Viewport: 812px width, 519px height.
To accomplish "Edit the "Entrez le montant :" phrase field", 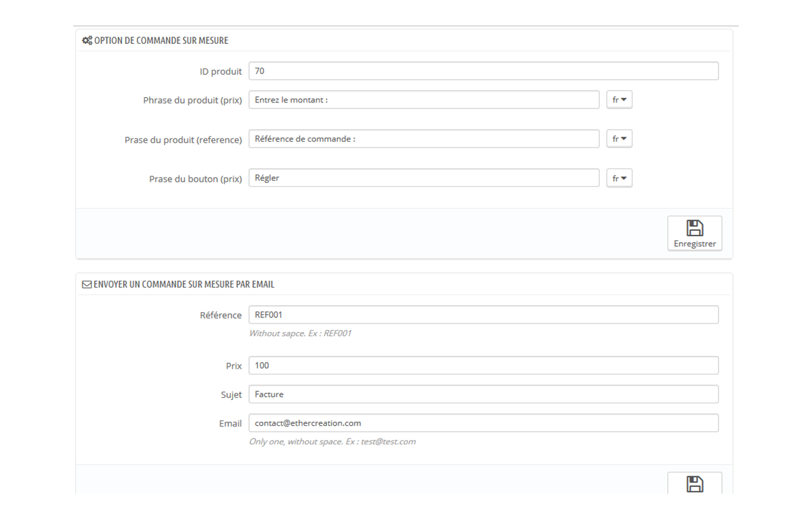I will [x=424, y=100].
